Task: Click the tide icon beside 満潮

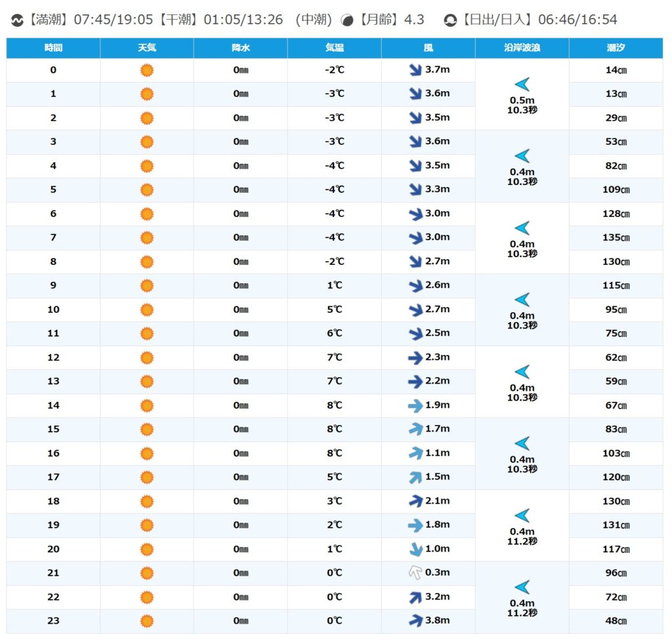Action: click(18, 20)
